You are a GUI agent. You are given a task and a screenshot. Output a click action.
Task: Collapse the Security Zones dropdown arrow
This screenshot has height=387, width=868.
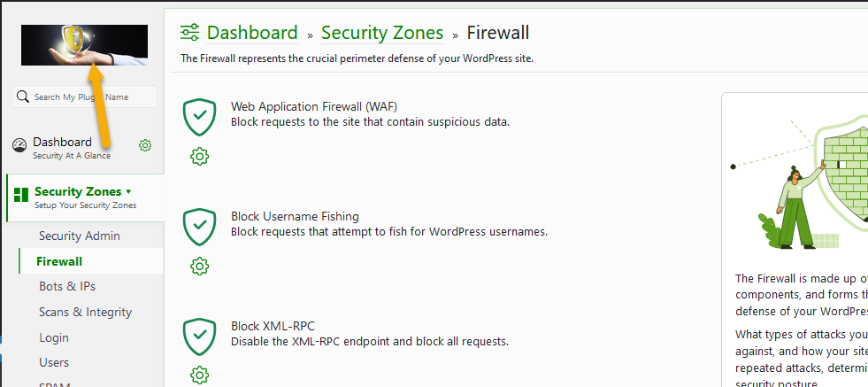pyautogui.click(x=129, y=191)
